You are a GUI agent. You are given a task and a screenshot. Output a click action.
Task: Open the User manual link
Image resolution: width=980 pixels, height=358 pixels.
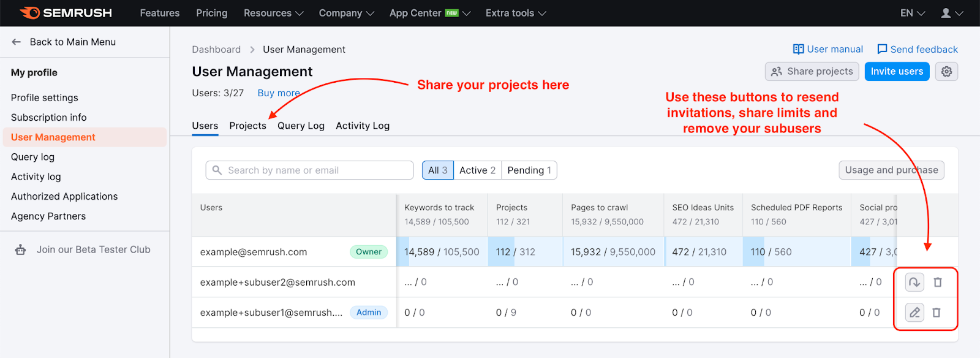[x=828, y=49]
